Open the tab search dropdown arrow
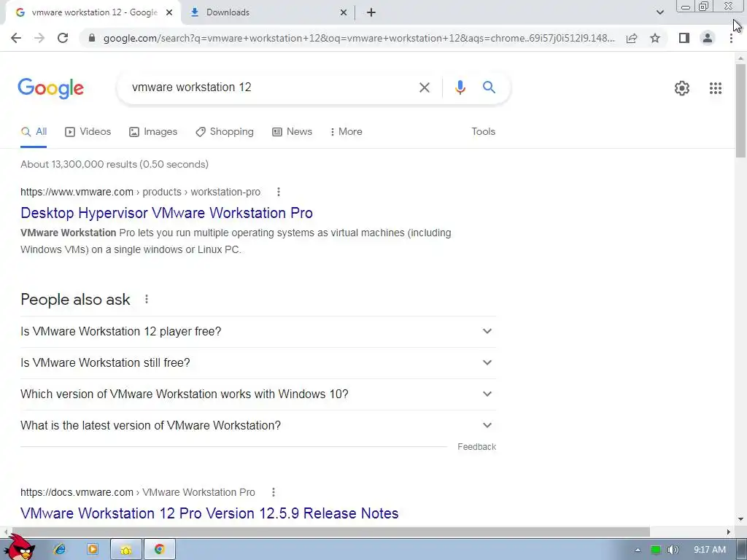Screen dimensions: 747x560 coord(659,12)
